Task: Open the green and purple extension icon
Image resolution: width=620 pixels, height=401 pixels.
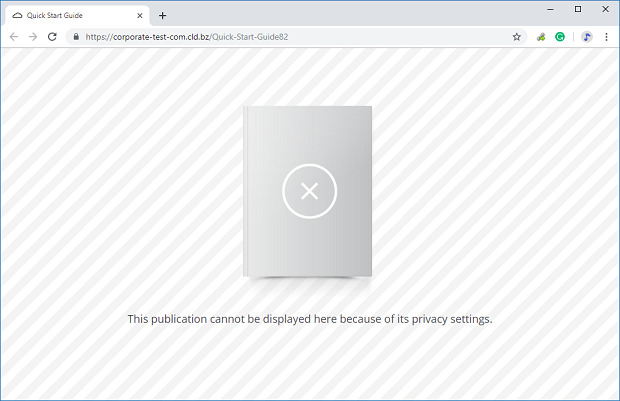Action: [541, 37]
